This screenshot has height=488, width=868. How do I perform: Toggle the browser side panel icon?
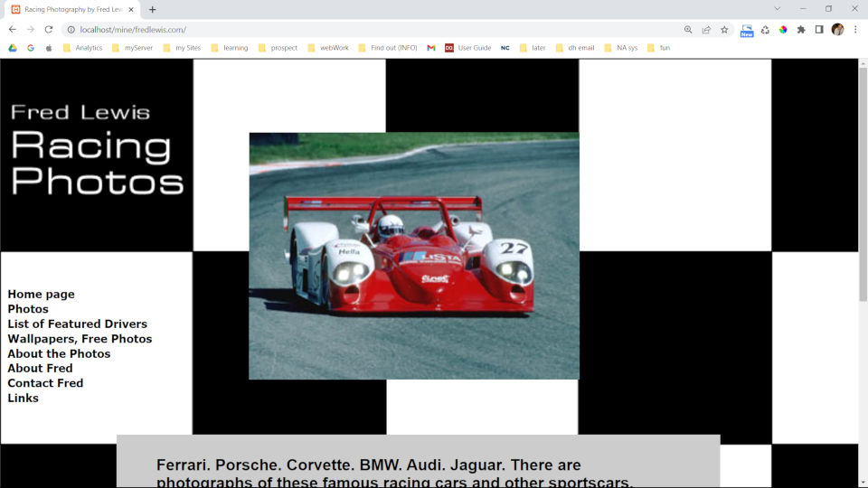coord(819,30)
